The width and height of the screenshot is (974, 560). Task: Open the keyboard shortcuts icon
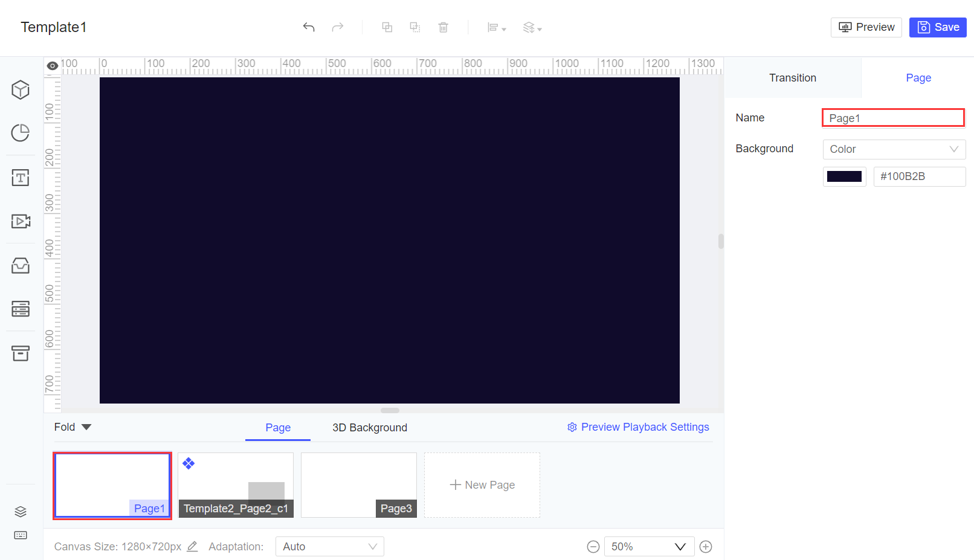(x=21, y=535)
